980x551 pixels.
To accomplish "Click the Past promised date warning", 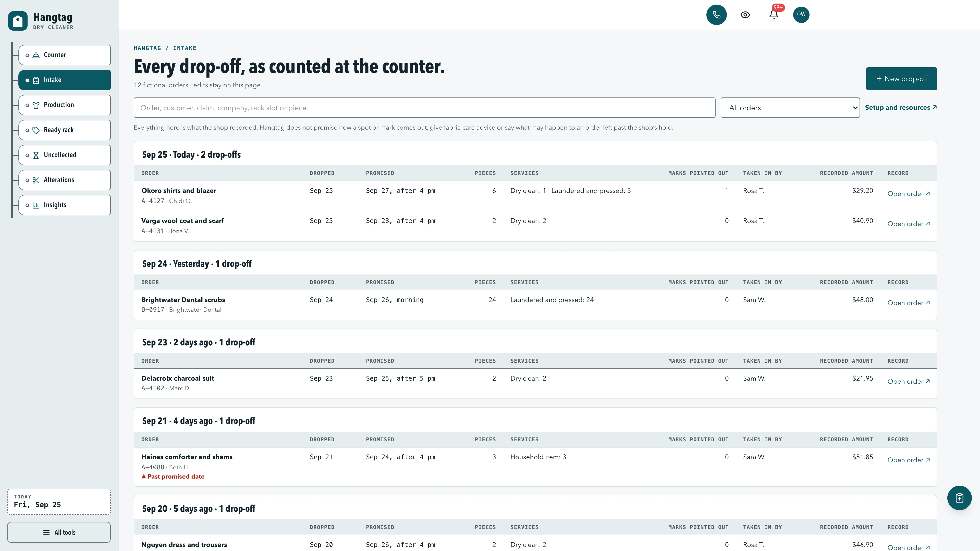I will coord(173,477).
